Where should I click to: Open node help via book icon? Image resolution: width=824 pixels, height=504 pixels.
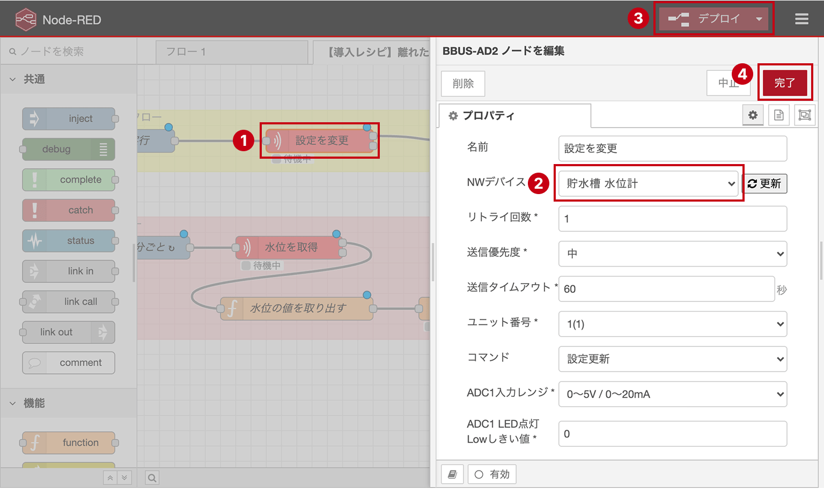pyautogui.click(x=452, y=475)
